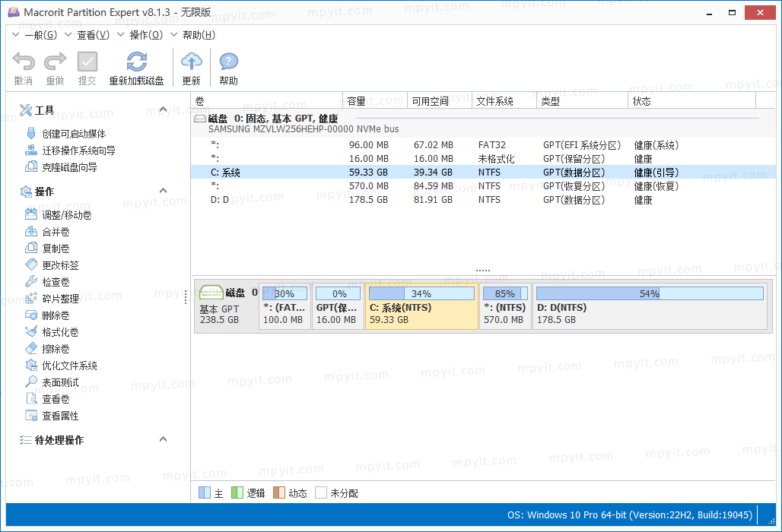Image resolution: width=782 pixels, height=532 pixels.
Task: Click the SAMSUNG MZVLW256HEHP disk model text
Action: point(304,129)
